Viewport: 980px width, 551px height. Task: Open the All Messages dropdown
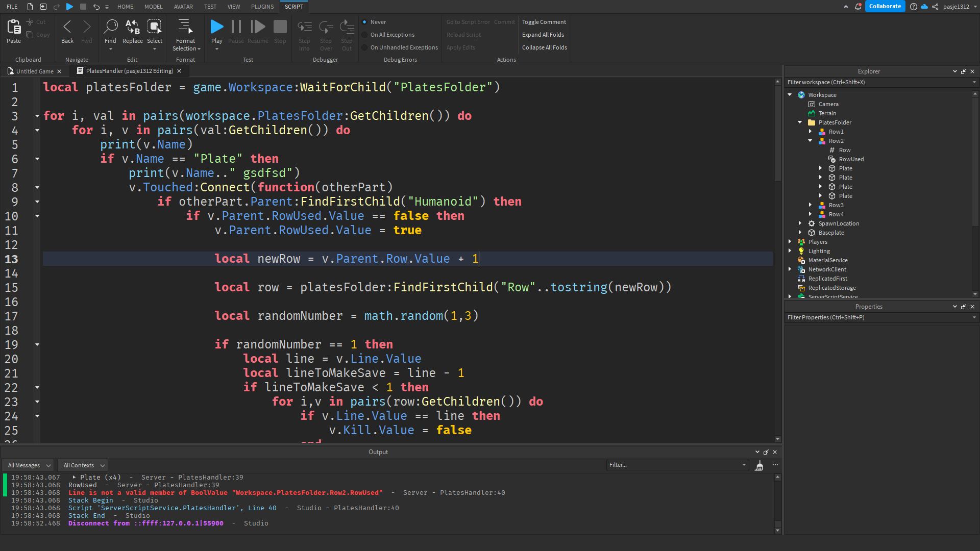point(28,465)
